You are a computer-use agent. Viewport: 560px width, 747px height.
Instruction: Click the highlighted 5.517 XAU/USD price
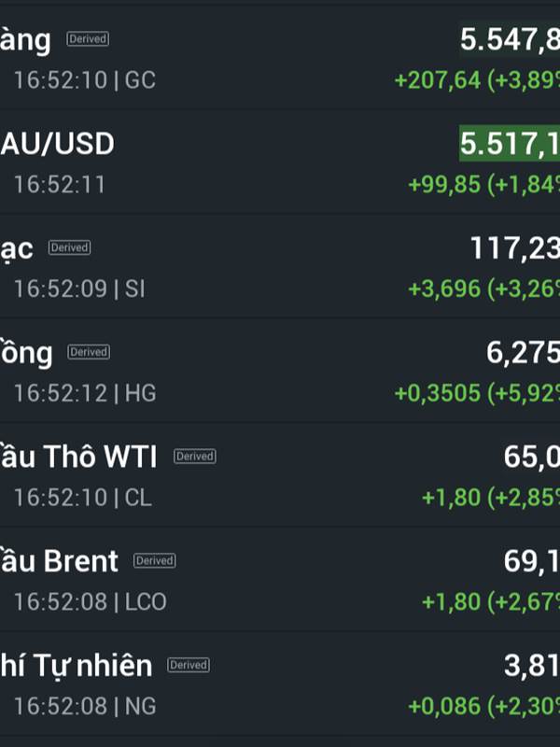[509, 144]
